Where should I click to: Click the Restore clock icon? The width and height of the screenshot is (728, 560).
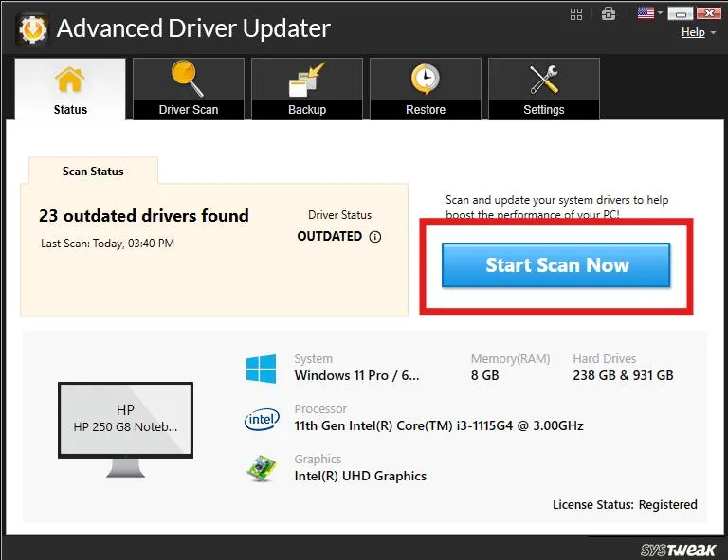click(425, 79)
